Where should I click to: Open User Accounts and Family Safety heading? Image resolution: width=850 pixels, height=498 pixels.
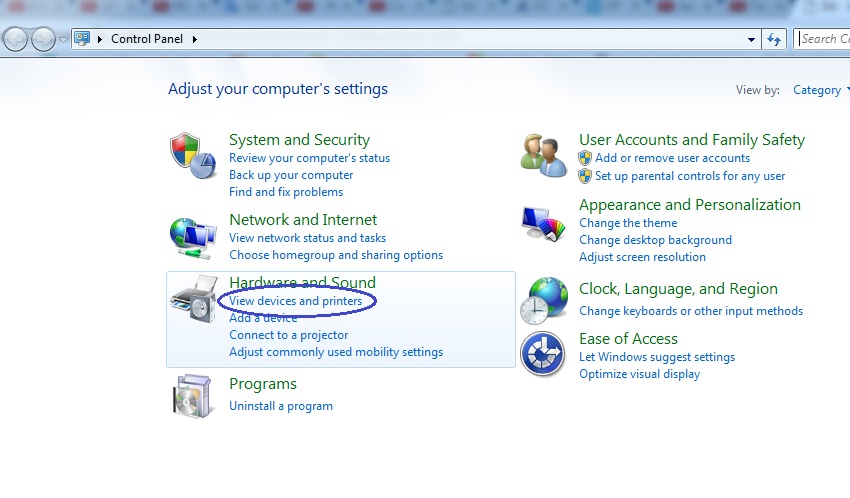(x=692, y=140)
